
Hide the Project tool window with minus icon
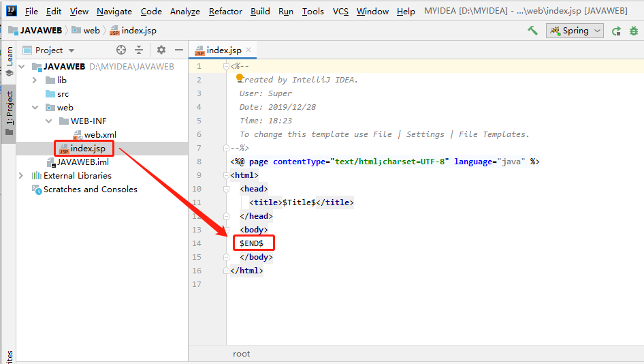[178, 50]
